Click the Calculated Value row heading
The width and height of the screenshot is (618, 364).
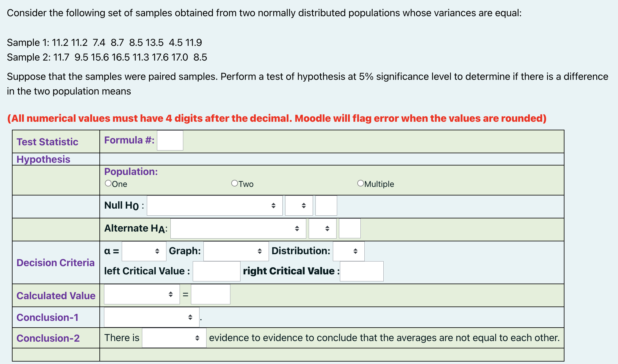pyautogui.click(x=56, y=296)
